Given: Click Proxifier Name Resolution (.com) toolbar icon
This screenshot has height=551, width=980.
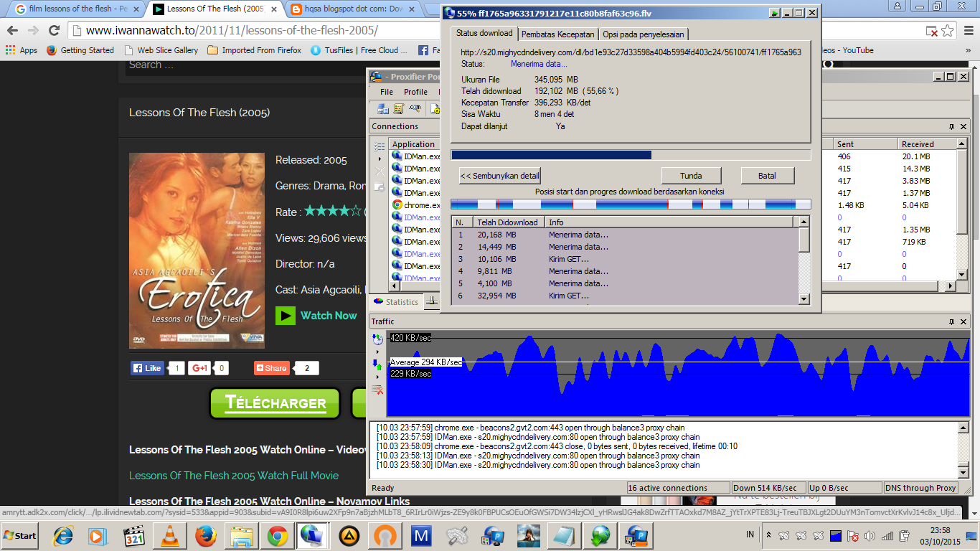Looking at the screenshot, I should [415, 109].
